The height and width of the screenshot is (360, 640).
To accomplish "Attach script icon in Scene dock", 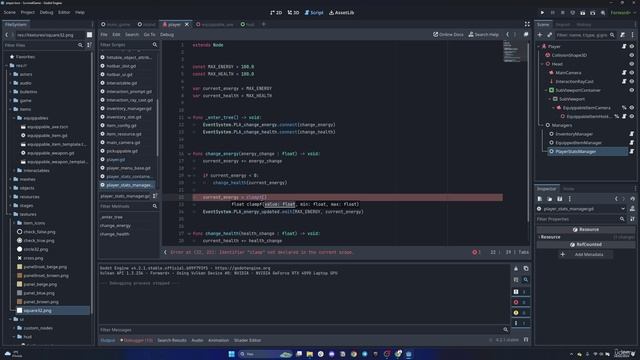I will pyautogui.click(x=622, y=35).
